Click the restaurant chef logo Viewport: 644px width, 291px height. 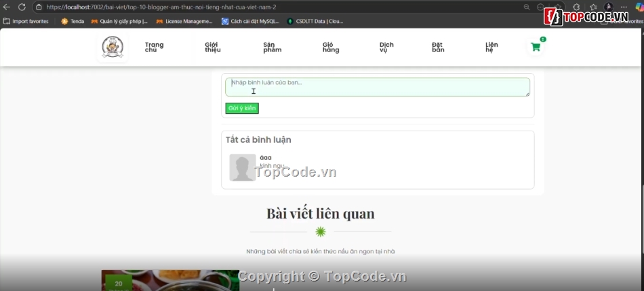point(113,47)
